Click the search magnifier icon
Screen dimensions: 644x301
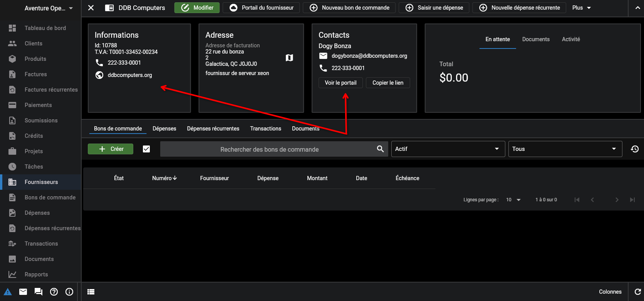pos(380,149)
